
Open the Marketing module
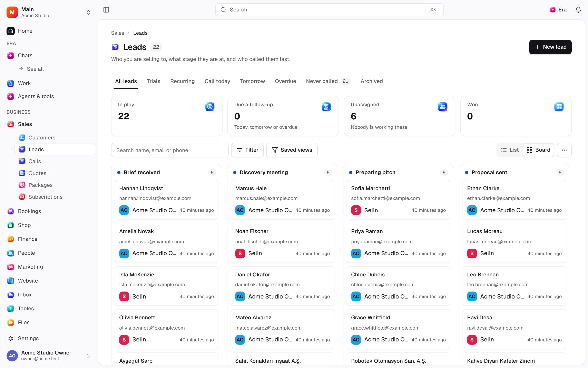point(30,267)
